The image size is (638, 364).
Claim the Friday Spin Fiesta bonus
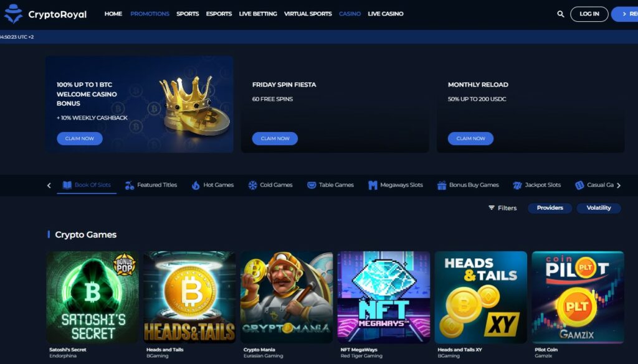275,139
